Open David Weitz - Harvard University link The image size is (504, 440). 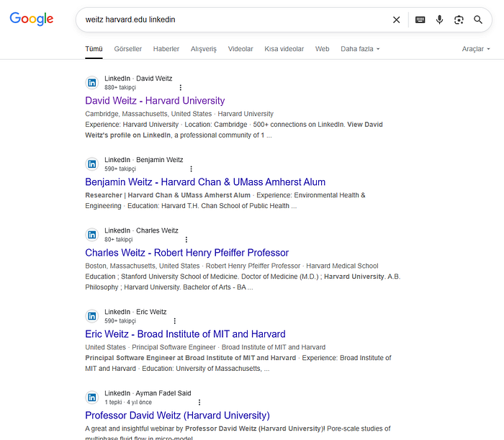tap(155, 101)
